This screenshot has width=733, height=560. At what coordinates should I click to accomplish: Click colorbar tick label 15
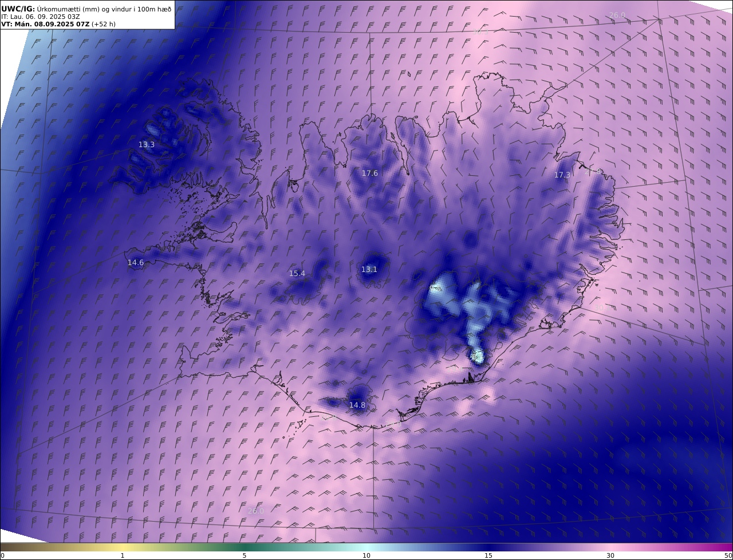click(488, 555)
